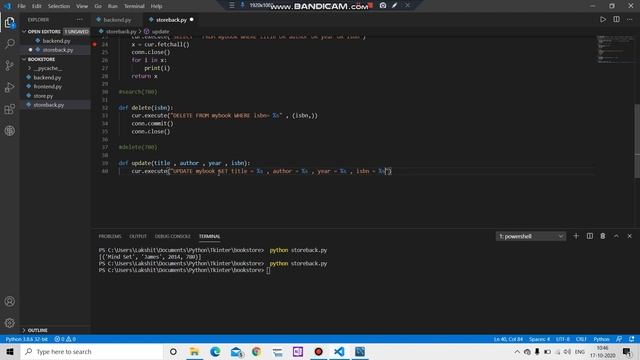Image resolution: width=640 pixels, height=360 pixels.
Task: Open the Manage gear icon
Action: (x=10, y=323)
